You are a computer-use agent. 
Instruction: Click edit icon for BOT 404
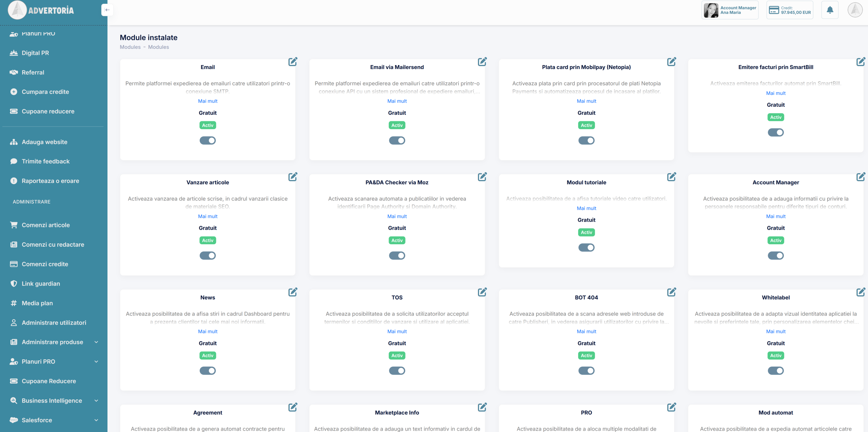pyautogui.click(x=671, y=292)
